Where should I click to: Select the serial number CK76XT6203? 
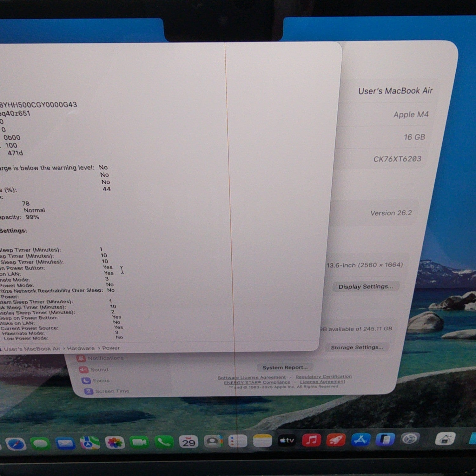point(397,159)
